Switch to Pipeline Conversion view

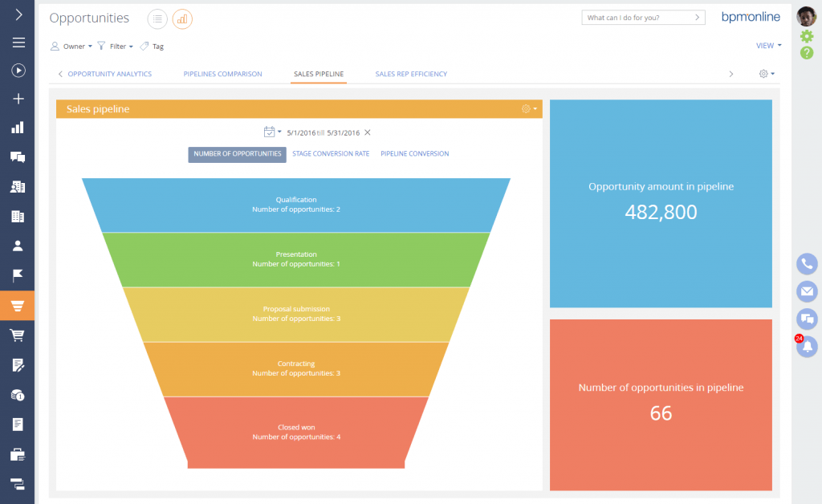coord(415,153)
